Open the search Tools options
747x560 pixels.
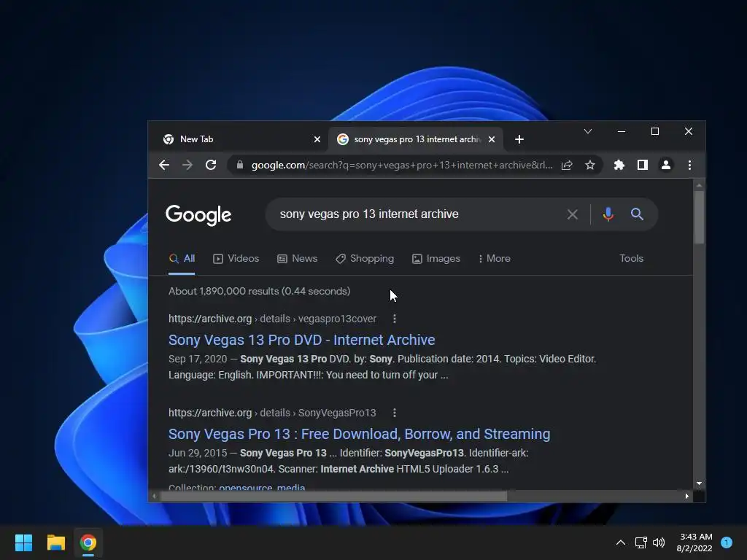(631, 259)
